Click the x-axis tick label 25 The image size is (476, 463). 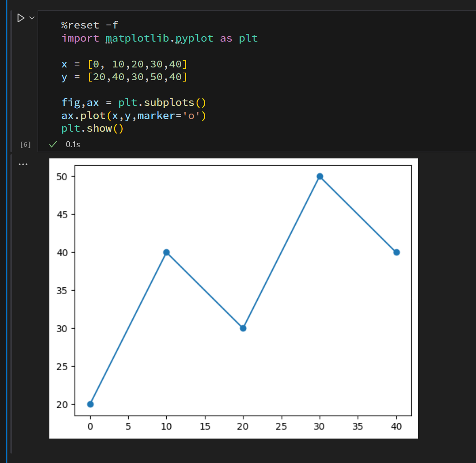282,426
